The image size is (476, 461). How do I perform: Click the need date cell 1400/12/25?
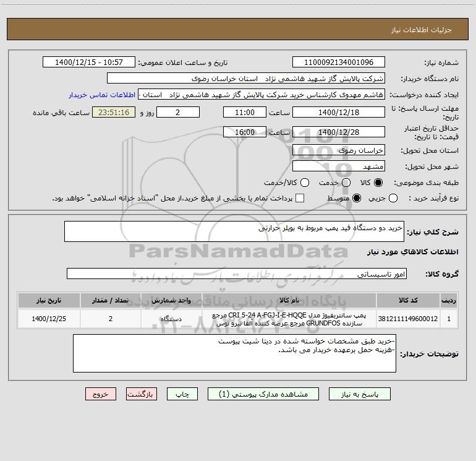tap(49, 319)
